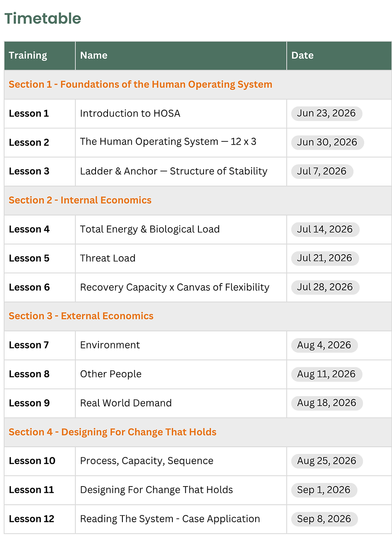Click Introduction to HOSA lesson name
The width and height of the screenshot is (392, 539).
tap(130, 113)
